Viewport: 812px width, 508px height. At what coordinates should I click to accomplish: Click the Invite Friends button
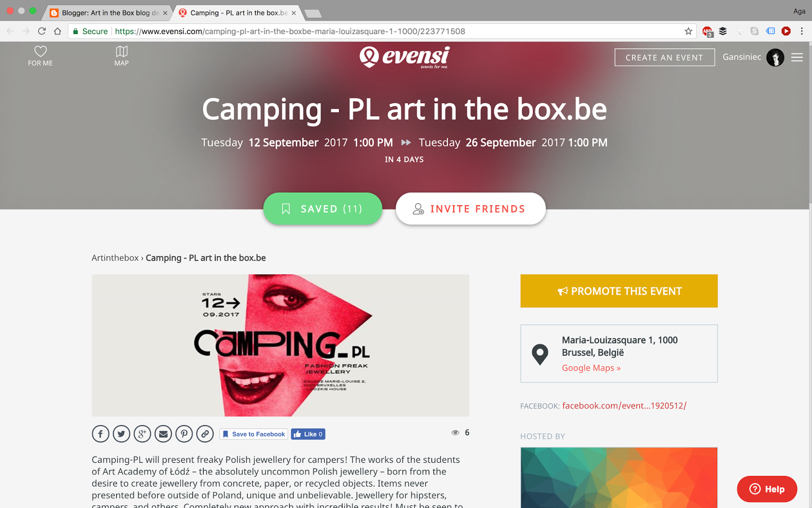click(x=470, y=209)
